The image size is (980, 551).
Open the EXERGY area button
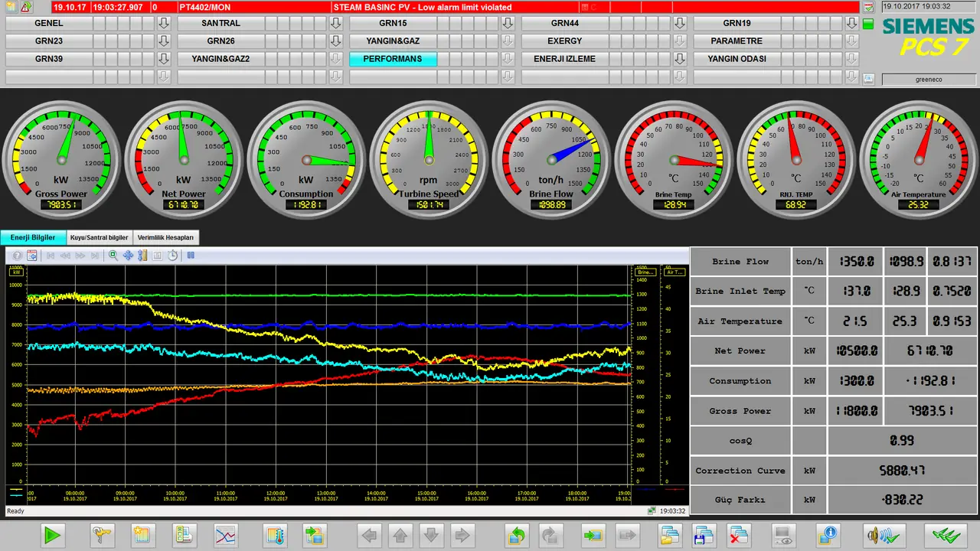click(565, 41)
